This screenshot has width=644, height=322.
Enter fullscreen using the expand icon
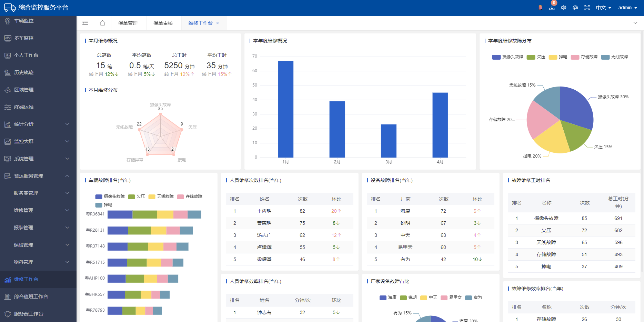click(587, 8)
